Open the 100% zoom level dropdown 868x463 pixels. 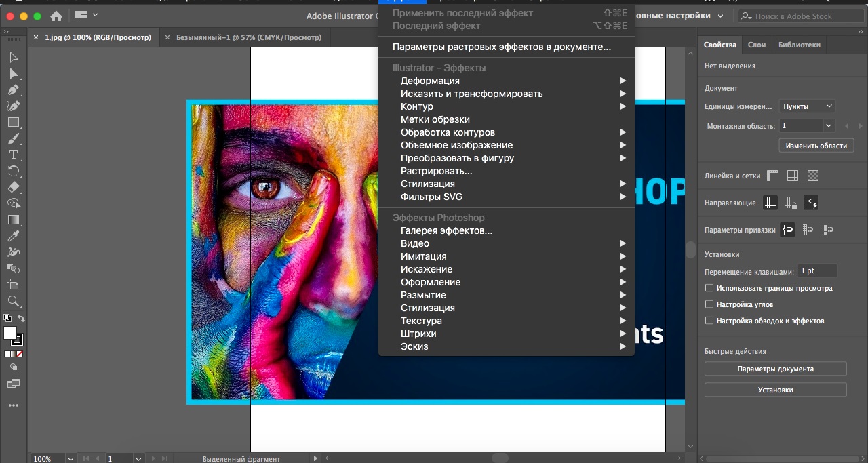(x=71, y=459)
